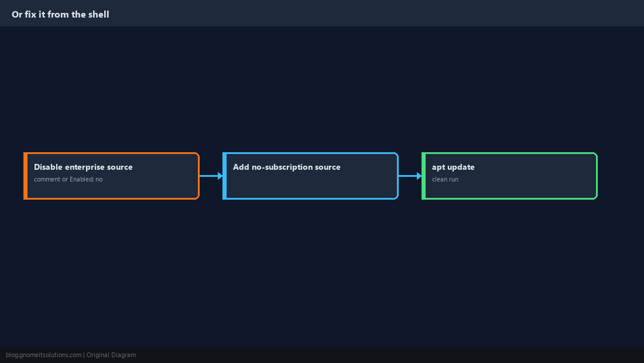Click the 'apt update' box title
The image size is (644, 363).
pos(453,167)
